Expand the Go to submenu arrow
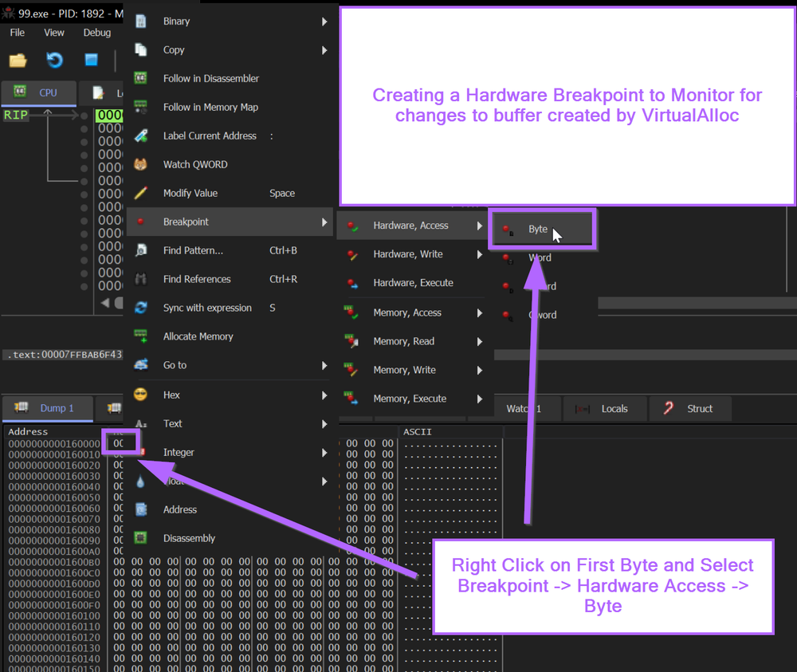 [324, 365]
